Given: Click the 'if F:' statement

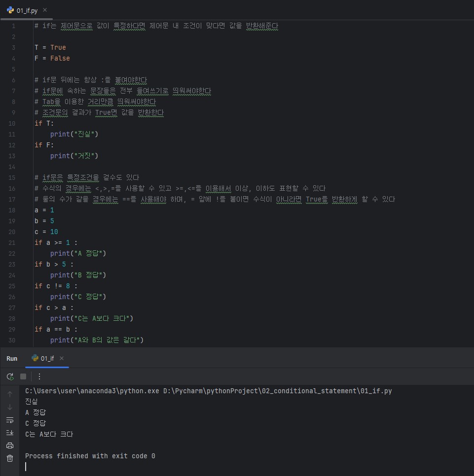Looking at the screenshot, I should (44, 145).
